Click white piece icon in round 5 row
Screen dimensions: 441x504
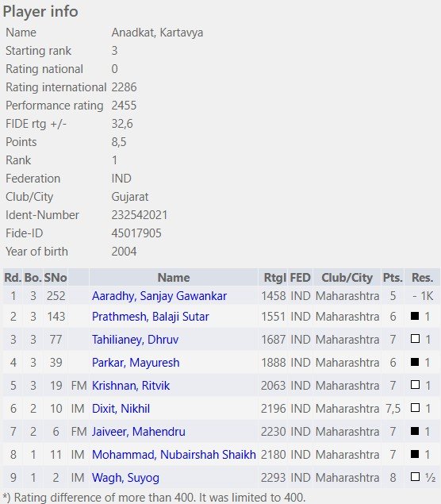coord(415,385)
